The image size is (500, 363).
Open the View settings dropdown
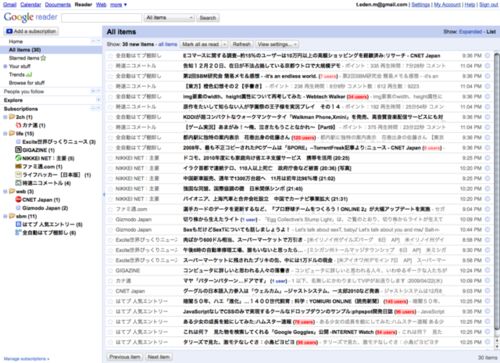[277, 44]
